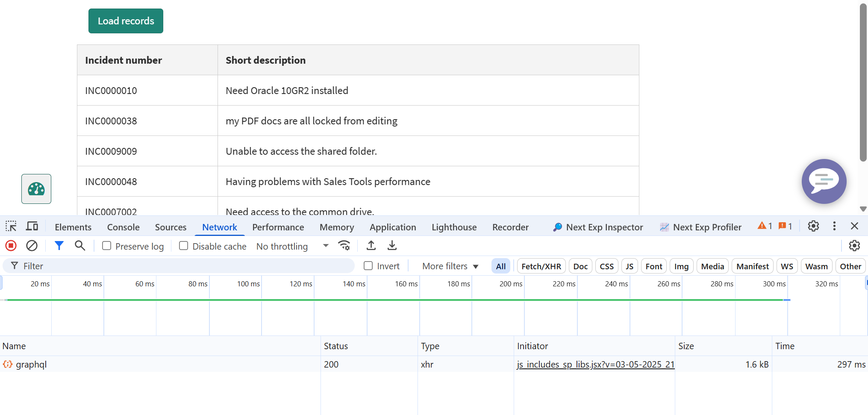Screen dimensions: 868x415
Task: Open network search with magnifier icon
Action: click(80, 246)
